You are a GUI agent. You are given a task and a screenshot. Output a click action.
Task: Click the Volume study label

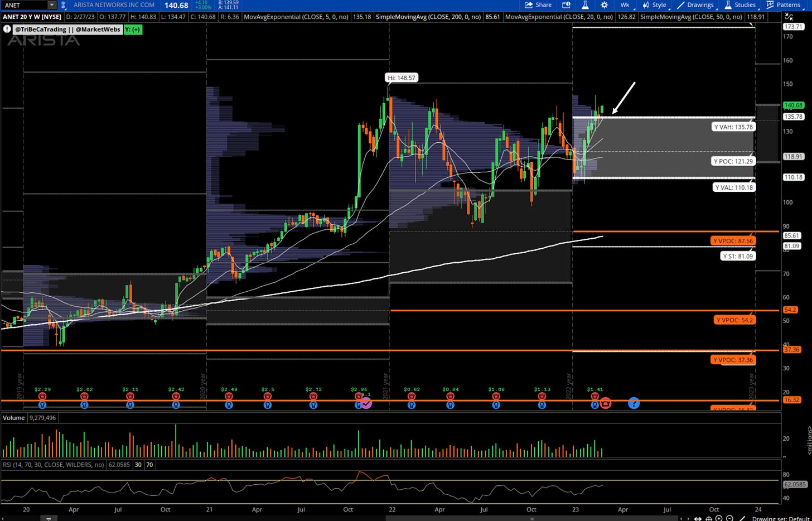pyautogui.click(x=14, y=418)
